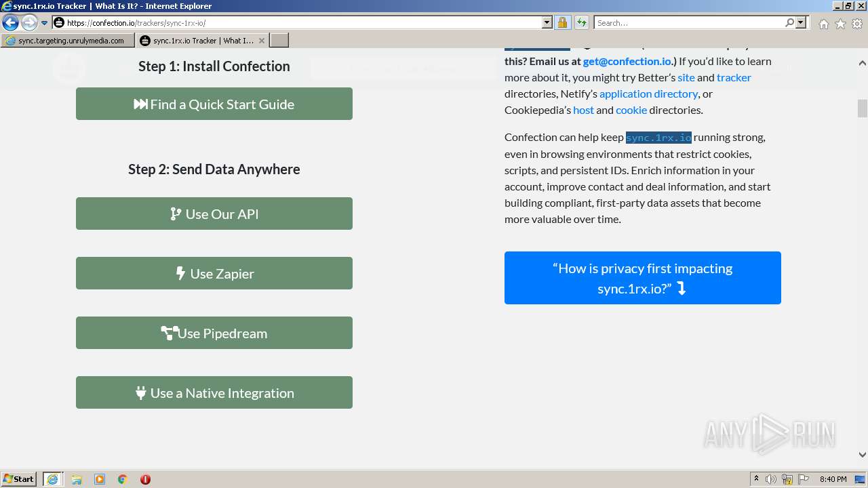
Task: Click the blue privacy first impacting banner
Action: point(643,278)
